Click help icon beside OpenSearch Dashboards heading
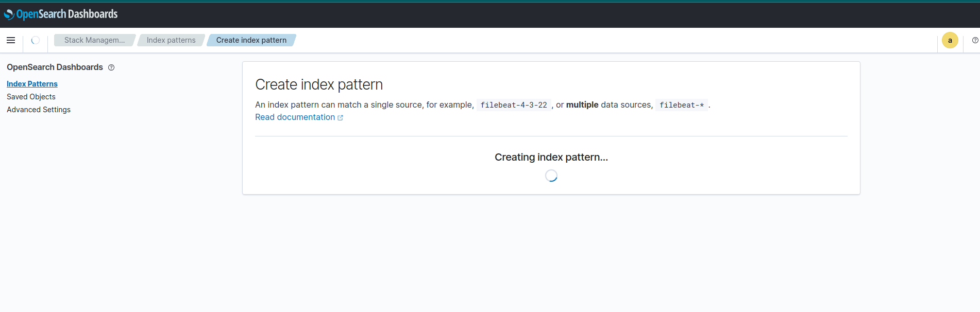 click(x=111, y=67)
